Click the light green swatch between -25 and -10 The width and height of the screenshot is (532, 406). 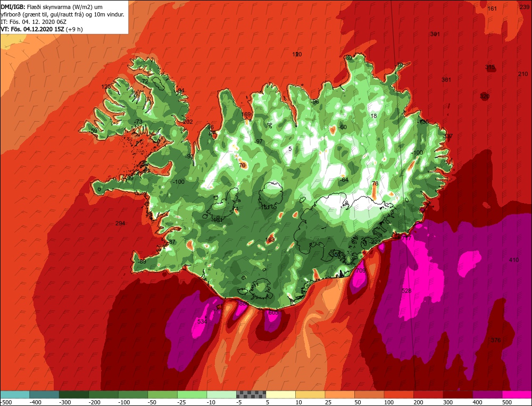pyautogui.click(x=192, y=394)
